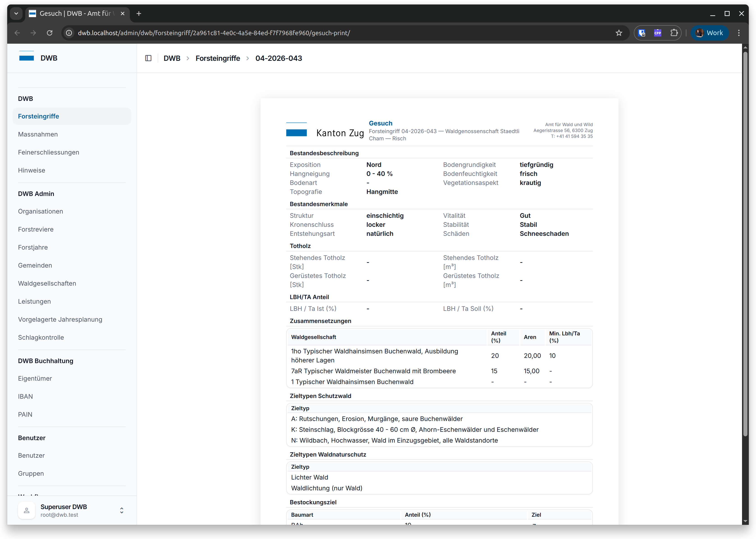Click the CPP extension icon

[x=658, y=33]
